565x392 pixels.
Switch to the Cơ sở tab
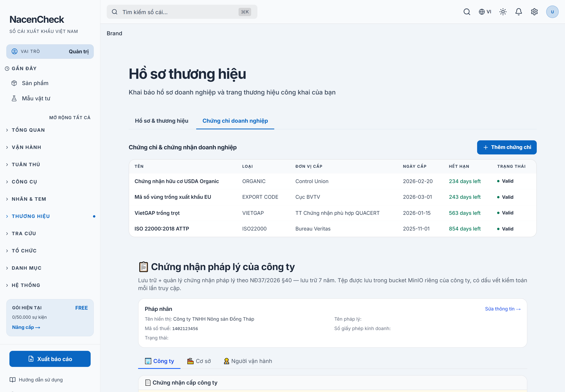pos(199,361)
